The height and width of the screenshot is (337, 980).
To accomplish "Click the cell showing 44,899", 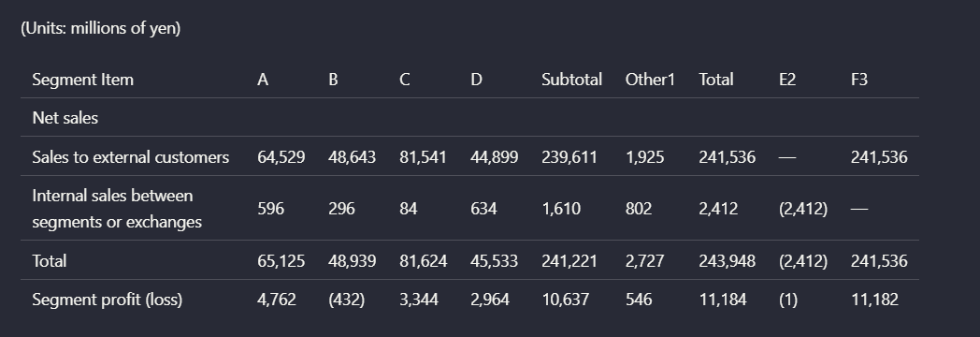I will click(495, 157).
